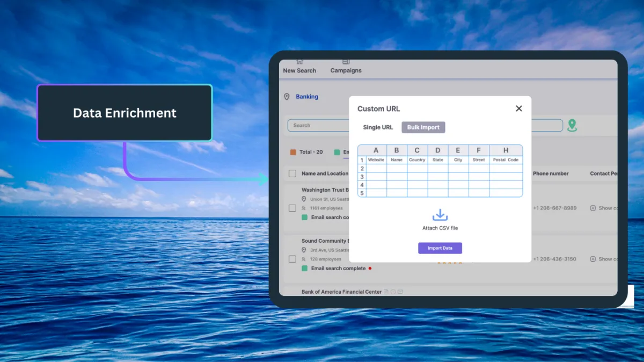This screenshot has width=644, height=362.
Task: Click the Country cell in spreadsheet preview
Action: pyautogui.click(x=417, y=160)
